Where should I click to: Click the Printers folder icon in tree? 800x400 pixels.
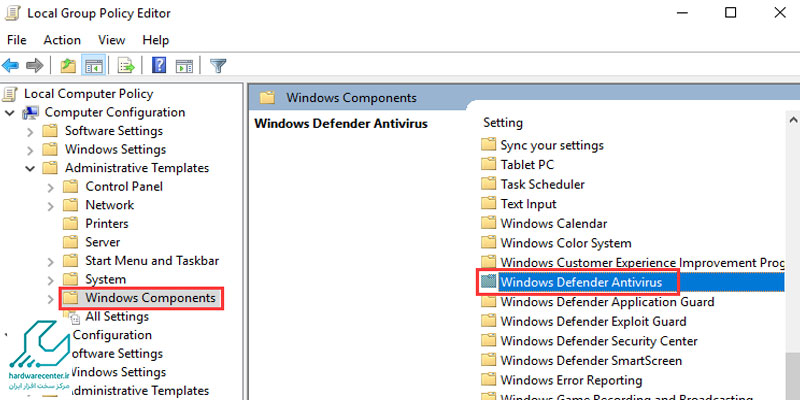point(70,223)
